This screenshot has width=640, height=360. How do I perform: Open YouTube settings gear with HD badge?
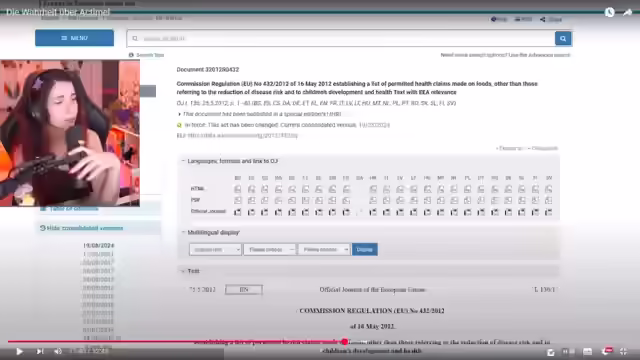point(607,351)
